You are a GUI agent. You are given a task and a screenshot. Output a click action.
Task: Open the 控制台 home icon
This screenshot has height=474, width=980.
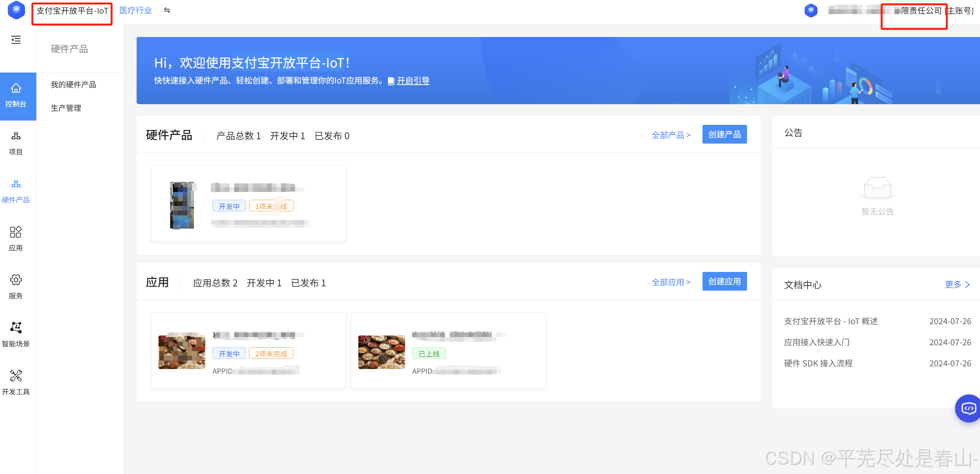[16, 88]
